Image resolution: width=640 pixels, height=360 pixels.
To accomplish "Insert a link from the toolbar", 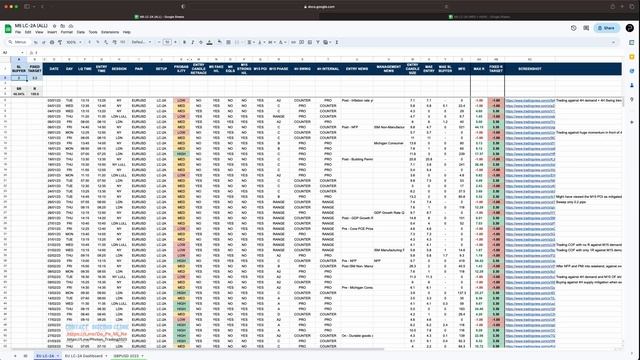I will [x=293, y=42].
